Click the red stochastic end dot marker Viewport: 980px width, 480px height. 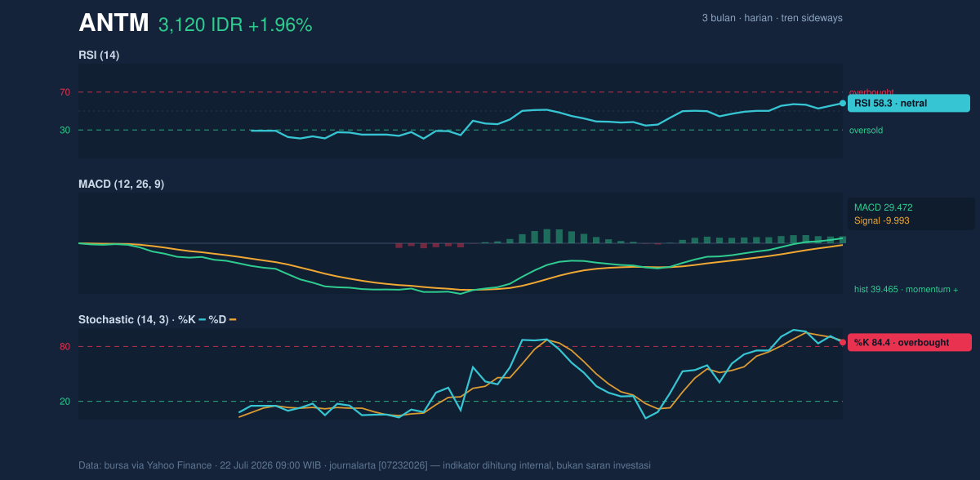coord(843,342)
